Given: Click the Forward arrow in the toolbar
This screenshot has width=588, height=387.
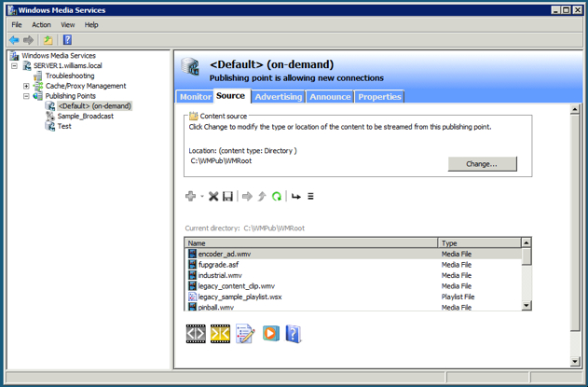Looking at the screenshot, I should click(x=29, y=40).
